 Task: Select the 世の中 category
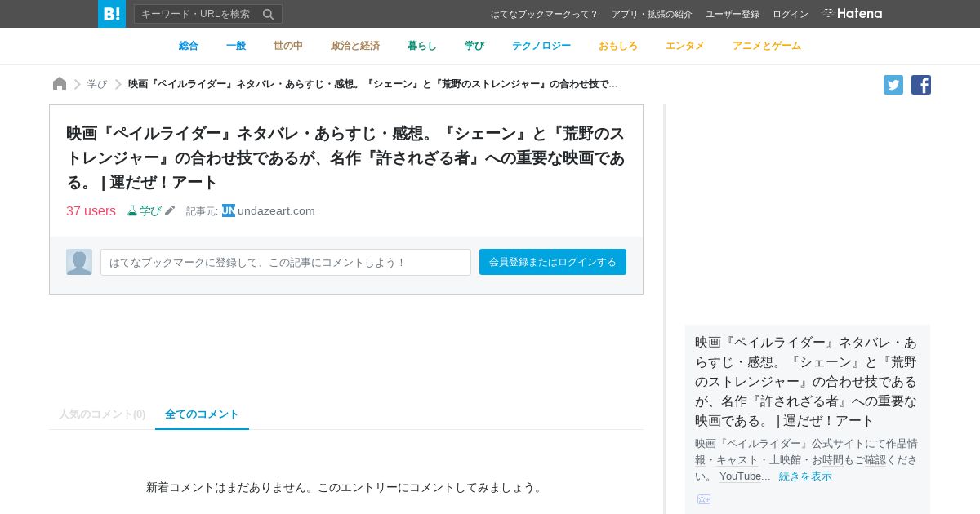click(288, 46)
